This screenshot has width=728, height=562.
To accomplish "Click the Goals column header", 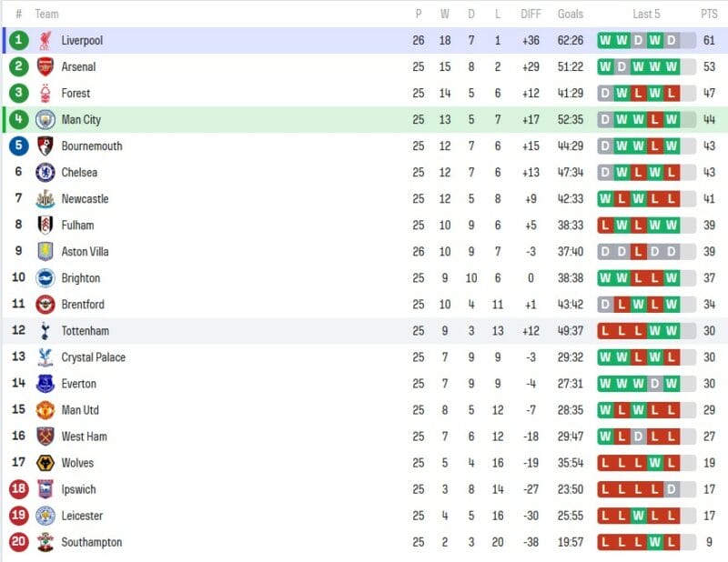I will (571, 14).
